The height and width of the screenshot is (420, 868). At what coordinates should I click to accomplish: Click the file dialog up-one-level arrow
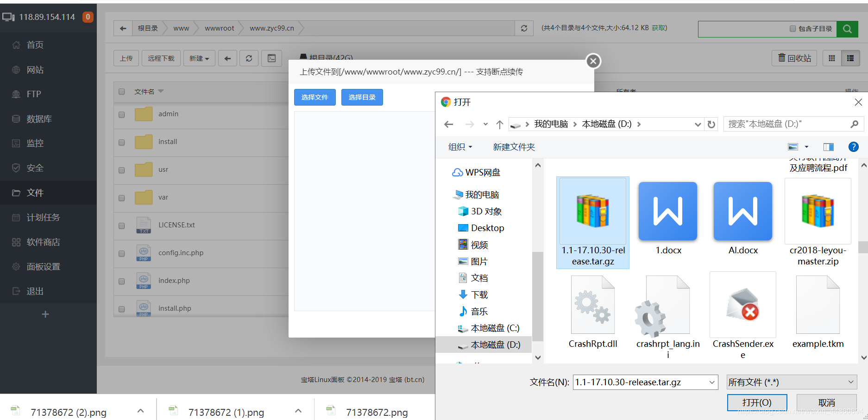point(500,124)
